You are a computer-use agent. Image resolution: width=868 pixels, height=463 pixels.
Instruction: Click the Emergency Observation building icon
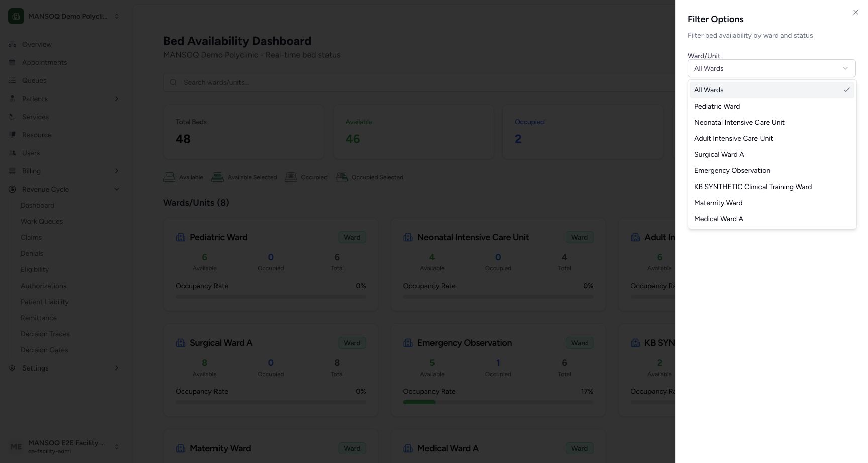408,343
